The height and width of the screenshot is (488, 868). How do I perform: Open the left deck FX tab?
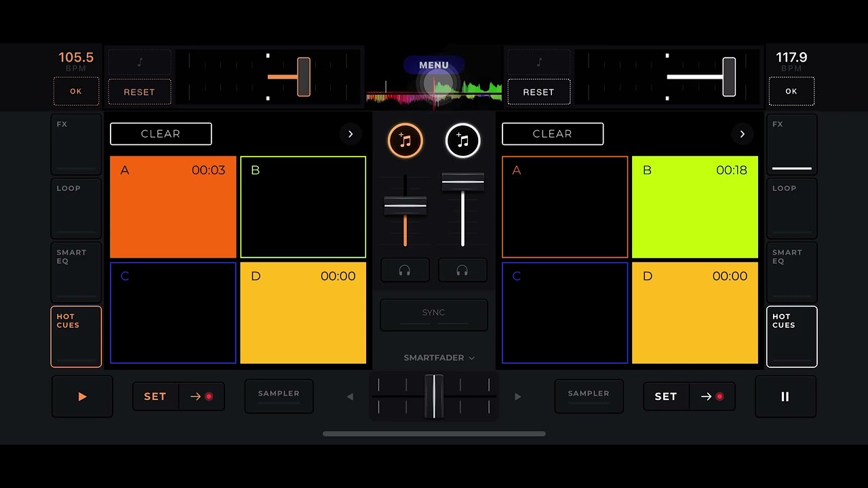(x=76, y=144)
